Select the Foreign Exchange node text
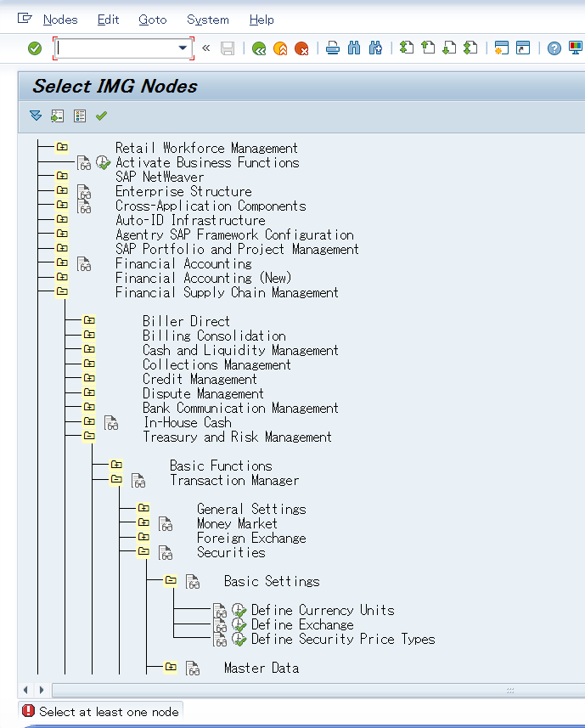The width and height of the screenshot is (585, 728). tap(251, 538)
